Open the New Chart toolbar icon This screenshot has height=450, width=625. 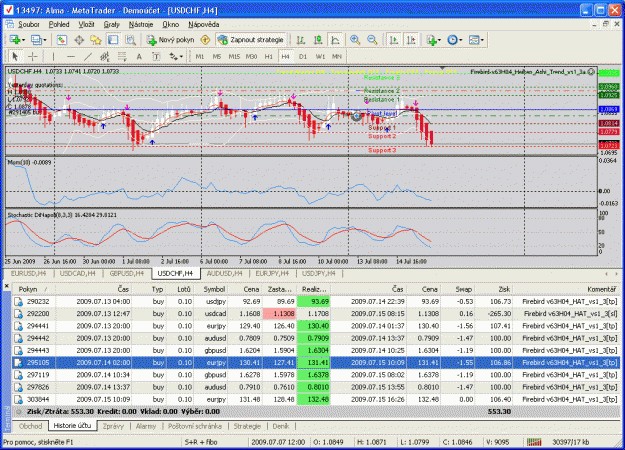[15, 40]
